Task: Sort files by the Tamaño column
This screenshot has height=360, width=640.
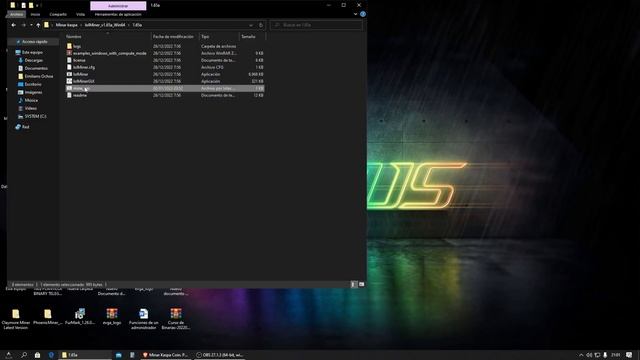Action: [x=252, y=37]
